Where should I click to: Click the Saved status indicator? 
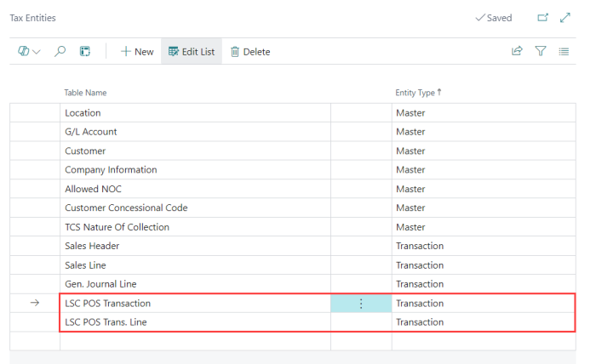pyautogui.click(x=494, y=18)
